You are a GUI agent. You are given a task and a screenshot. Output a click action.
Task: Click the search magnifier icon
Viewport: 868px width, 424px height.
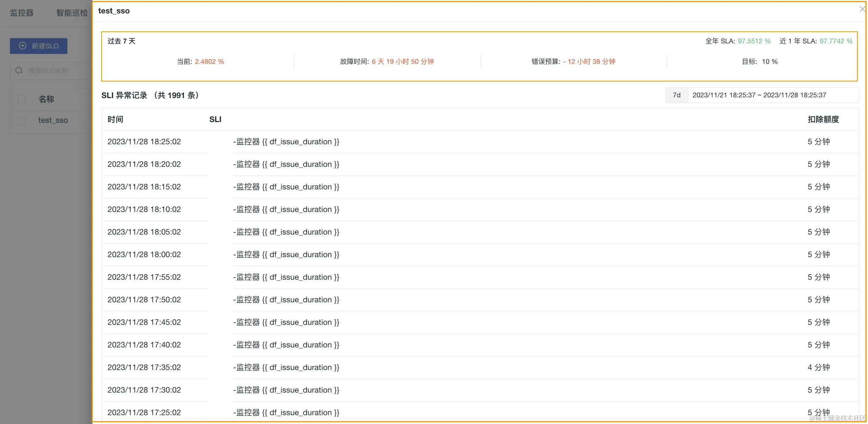(19, 71)
